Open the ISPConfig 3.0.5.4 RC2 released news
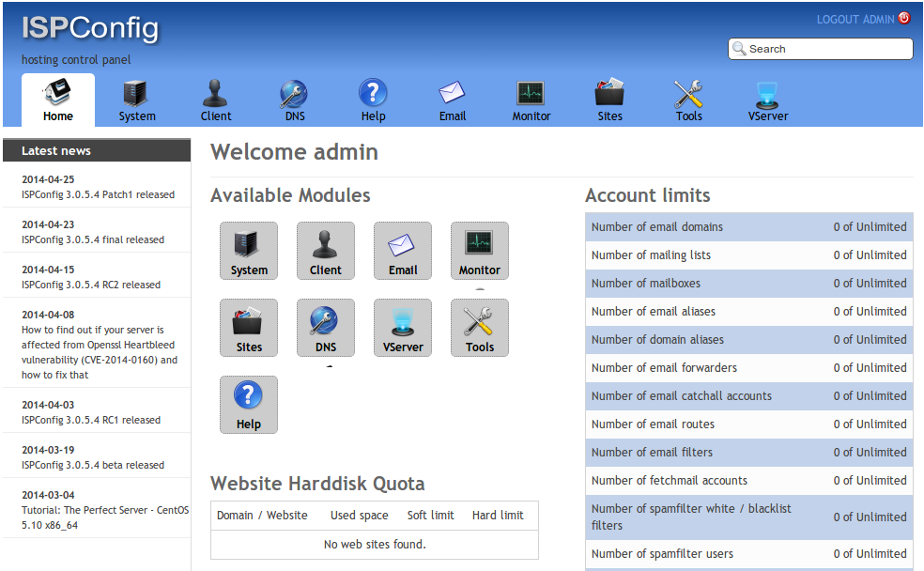This screenshot has width=924, height=571. click(x=91, y=285)
